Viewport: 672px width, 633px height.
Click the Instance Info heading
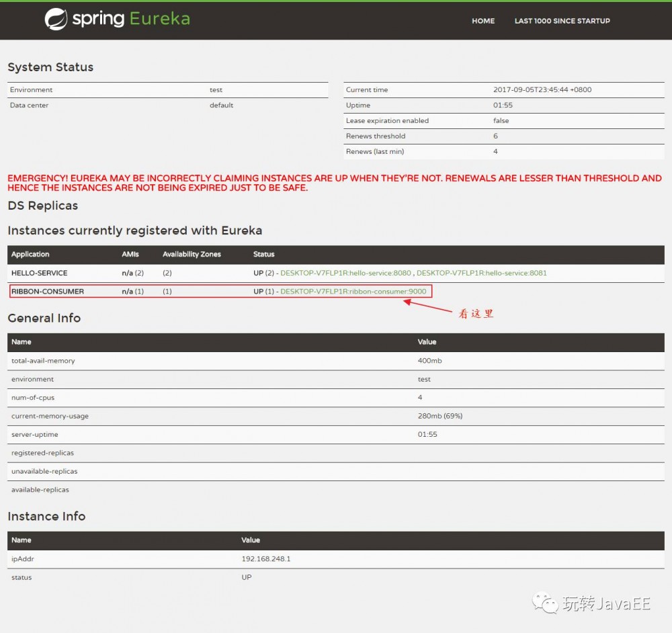(x=47, y=517)
